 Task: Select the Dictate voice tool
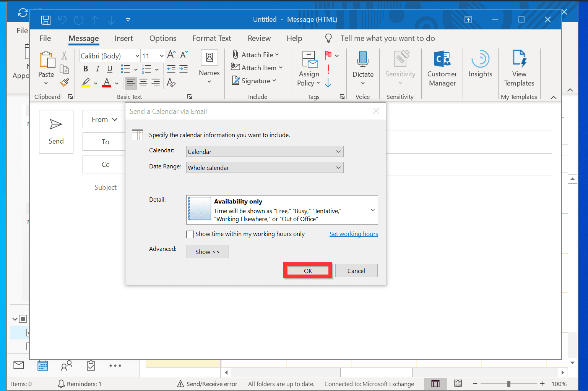tap(362, 69)
